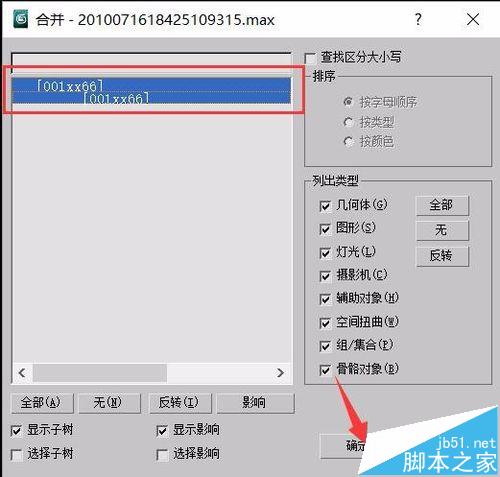Choose the 按颜色 sort option
Viewport: 500px width, 477px height.
348,142
